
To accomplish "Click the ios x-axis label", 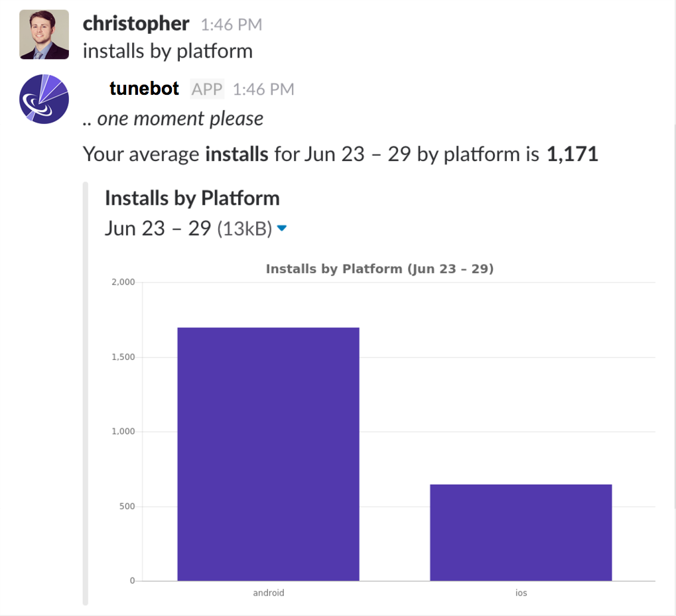I will click(521, 593).
